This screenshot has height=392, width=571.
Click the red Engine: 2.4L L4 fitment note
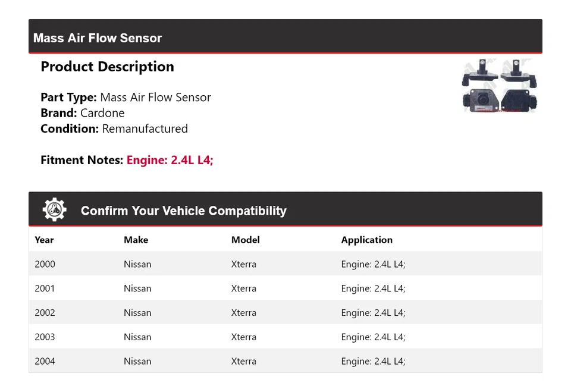170,160
